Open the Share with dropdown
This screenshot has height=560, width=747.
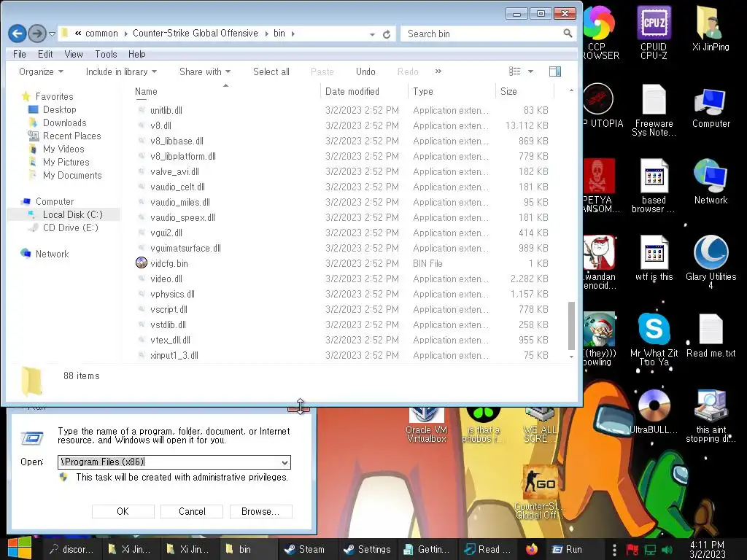(x=205, y=72)
